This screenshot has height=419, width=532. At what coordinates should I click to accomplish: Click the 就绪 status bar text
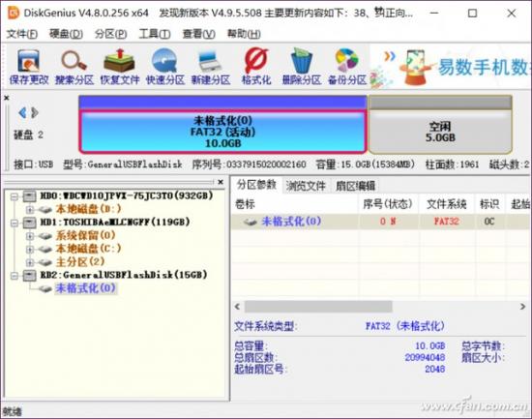13,412
